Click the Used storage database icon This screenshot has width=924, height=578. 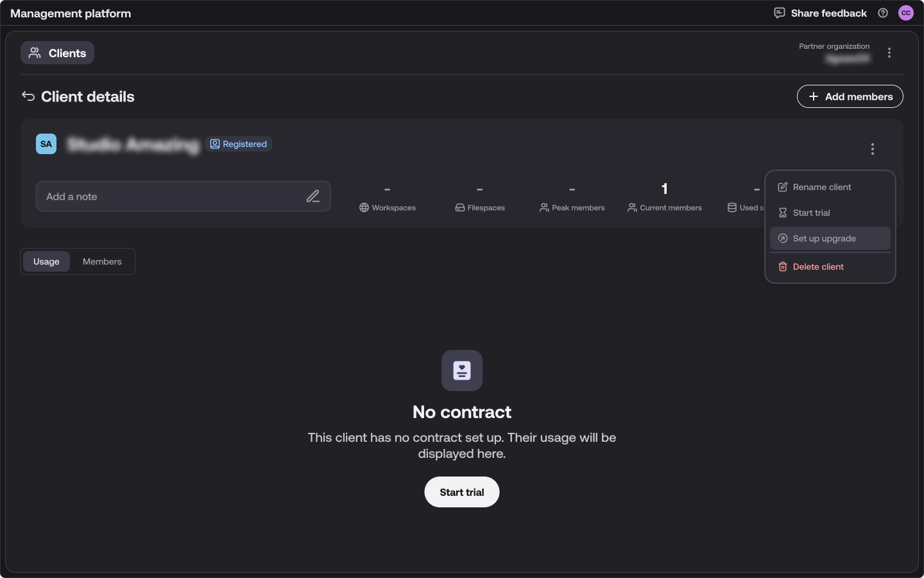[732, 207]
